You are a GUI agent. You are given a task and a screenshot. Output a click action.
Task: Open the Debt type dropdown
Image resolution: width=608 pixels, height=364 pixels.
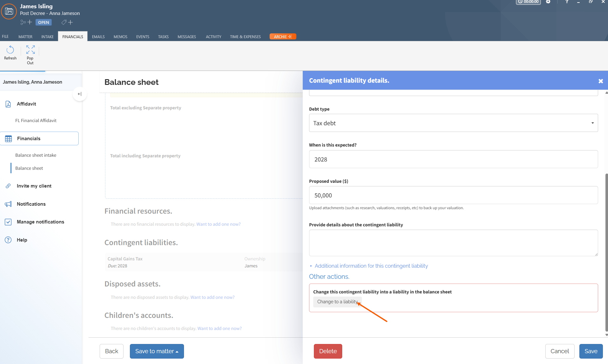coord(453,123)
